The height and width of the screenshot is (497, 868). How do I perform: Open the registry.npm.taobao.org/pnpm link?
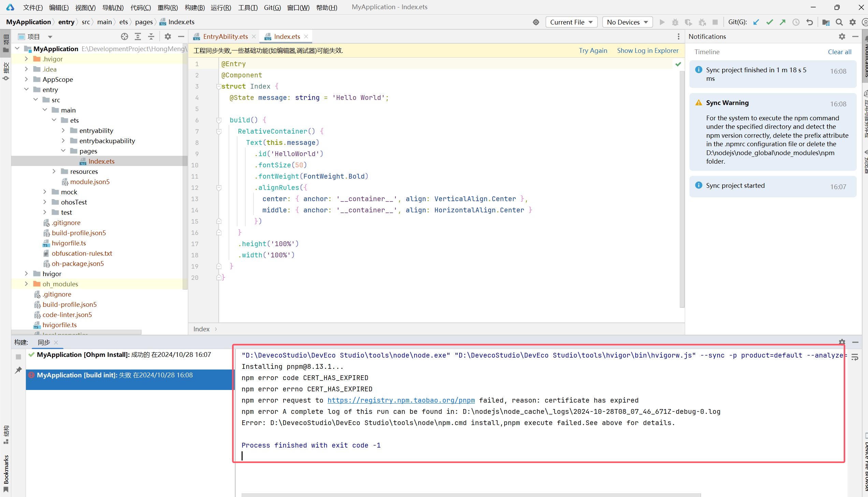(x=401, y=400)
